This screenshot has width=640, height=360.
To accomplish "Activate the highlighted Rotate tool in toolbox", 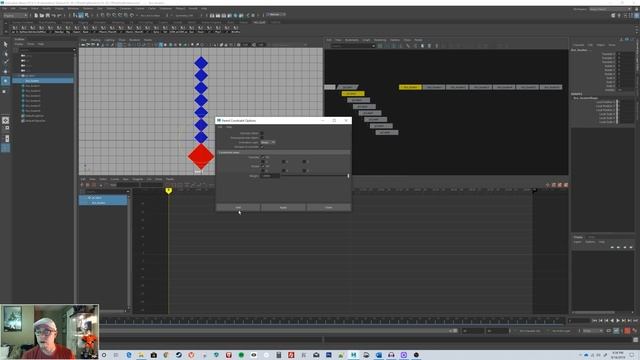I will tap(5, 81).
